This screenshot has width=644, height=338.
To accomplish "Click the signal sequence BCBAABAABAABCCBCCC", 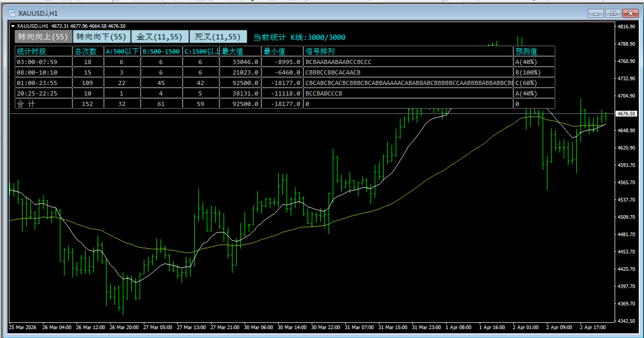I will click(x=408, y=62).
